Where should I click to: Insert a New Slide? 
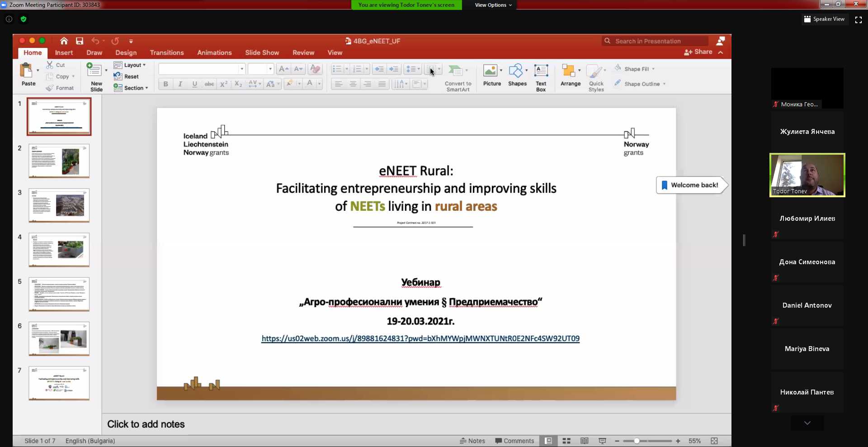tap(96, 77)
